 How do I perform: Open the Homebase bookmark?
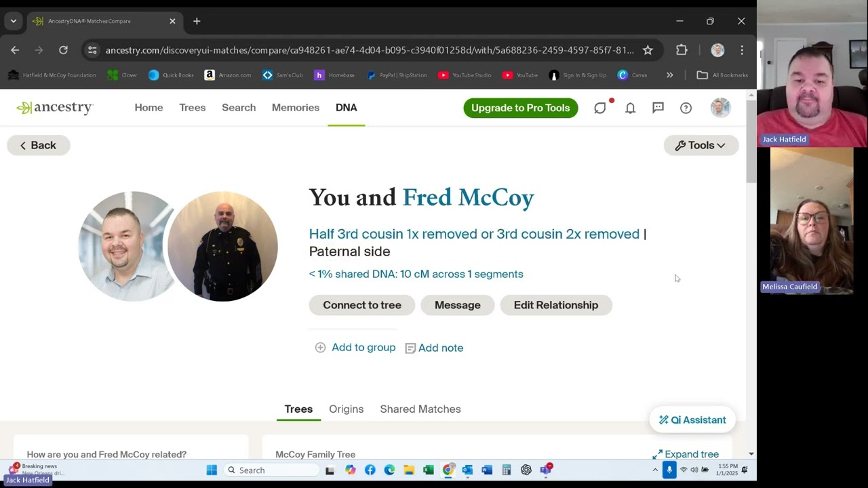coord(334,75)
